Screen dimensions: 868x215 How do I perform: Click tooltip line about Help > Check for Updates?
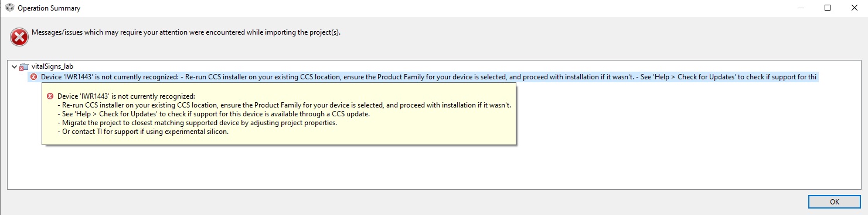(x=213, y=114)
